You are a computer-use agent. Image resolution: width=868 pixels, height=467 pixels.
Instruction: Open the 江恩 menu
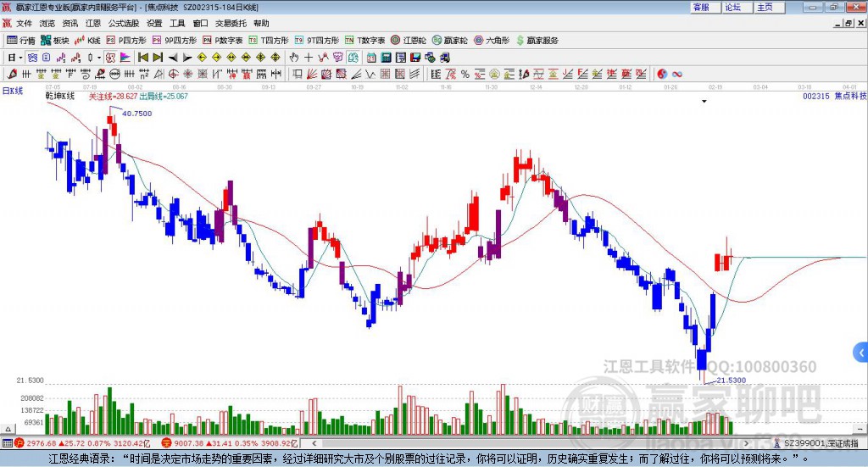pos(93,23)
